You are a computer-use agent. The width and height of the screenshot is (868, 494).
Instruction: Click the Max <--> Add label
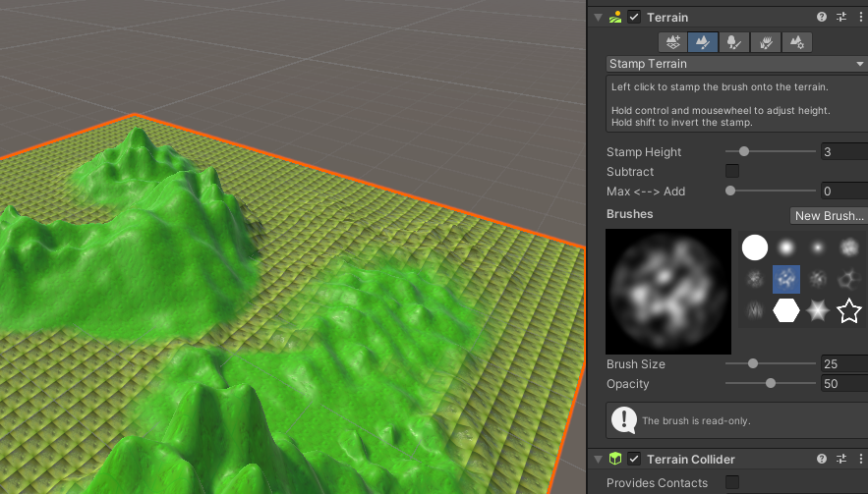click(646, 192)
